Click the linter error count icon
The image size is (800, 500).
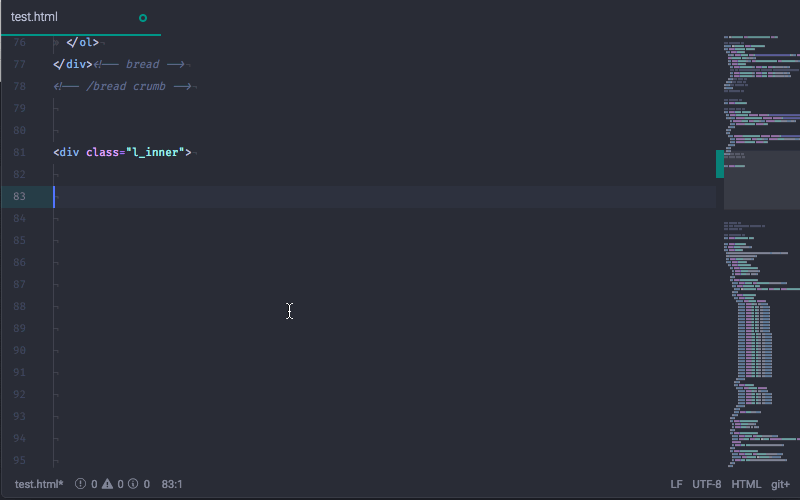[81, 484]
